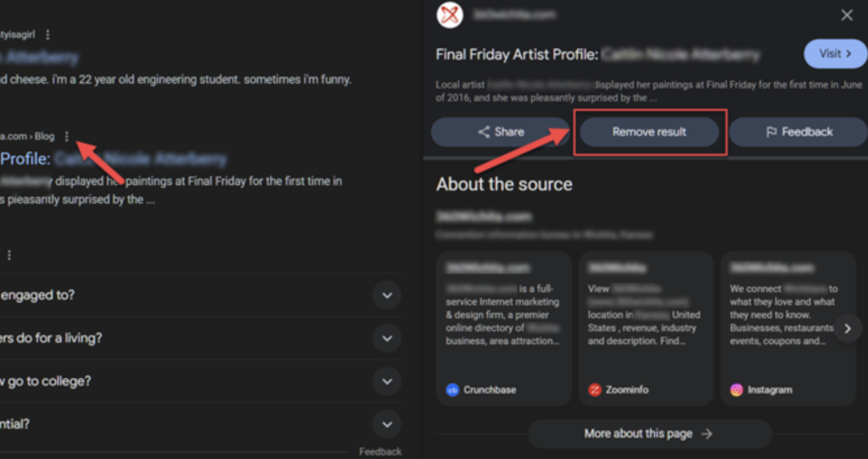Open the Final Friday Artist Profile search result title
Screen dimensions: 868x459
[113, 158]
